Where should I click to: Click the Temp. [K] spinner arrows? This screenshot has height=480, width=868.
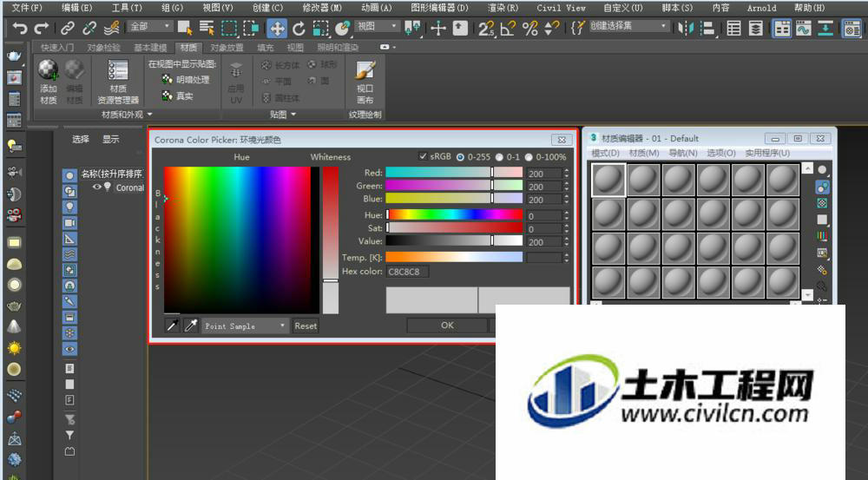(566, 258)
